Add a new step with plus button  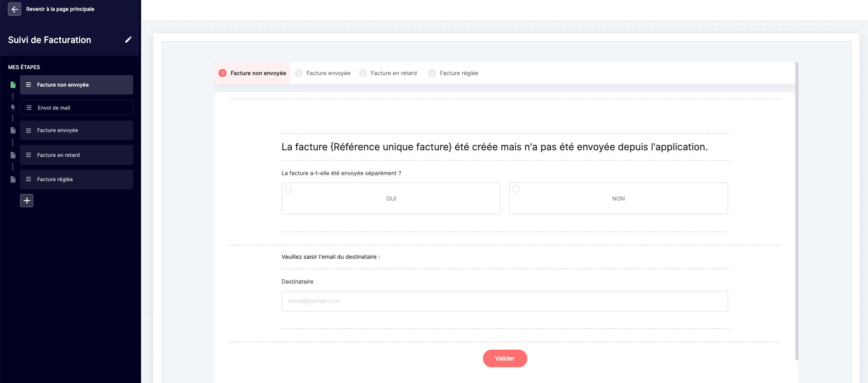[27, 201]
